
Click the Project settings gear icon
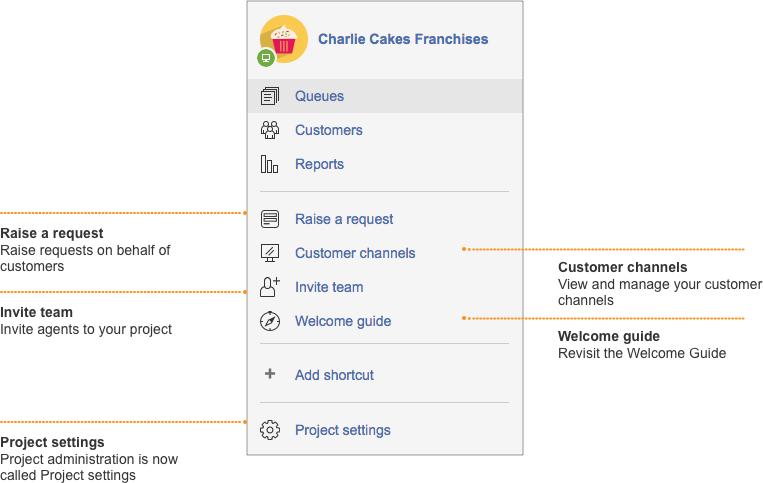click(269, 430)
